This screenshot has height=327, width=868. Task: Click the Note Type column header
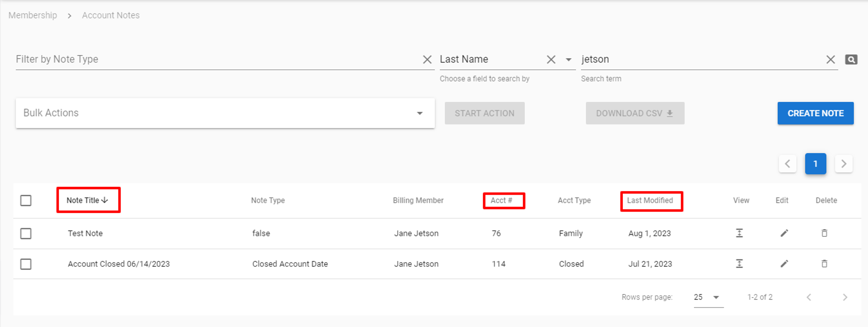(x=268, y=200)
